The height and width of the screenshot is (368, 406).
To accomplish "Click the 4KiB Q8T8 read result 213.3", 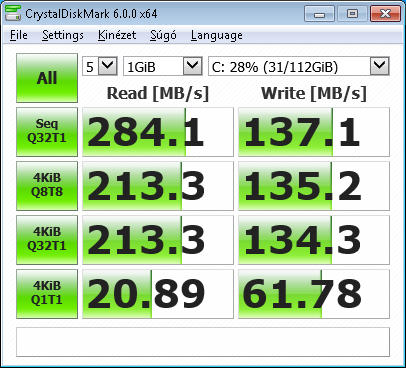I will click(158, 186).
